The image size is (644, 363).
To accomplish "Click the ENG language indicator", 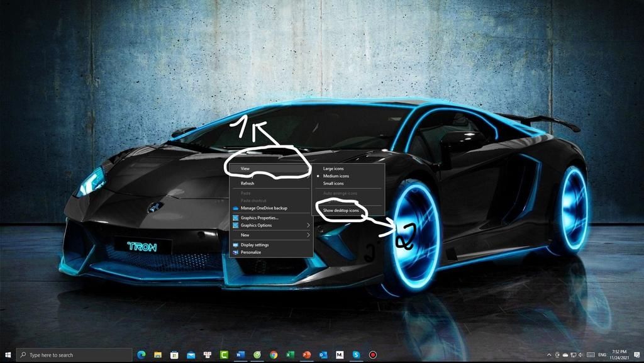I will (x=602, y=355).
